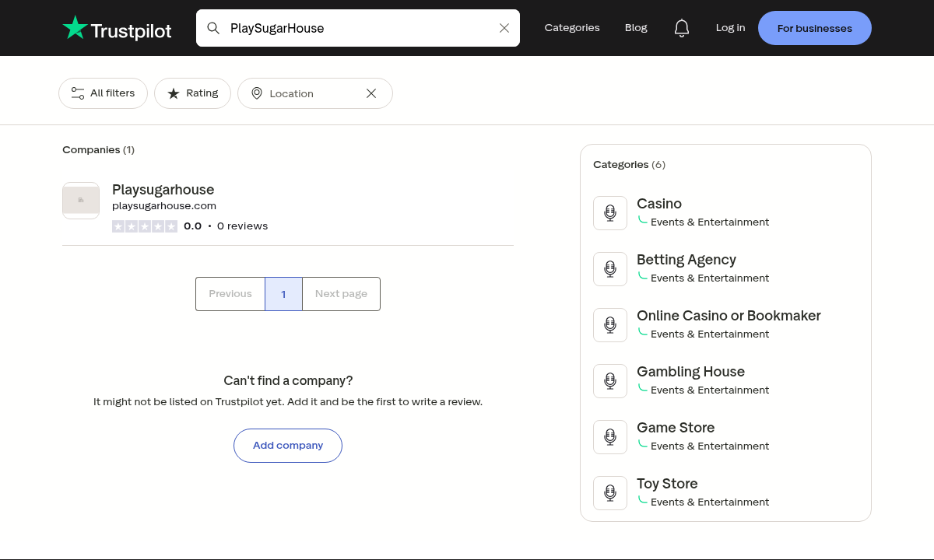
Task: Click the Previous pagination button
Action: (230, 294)
